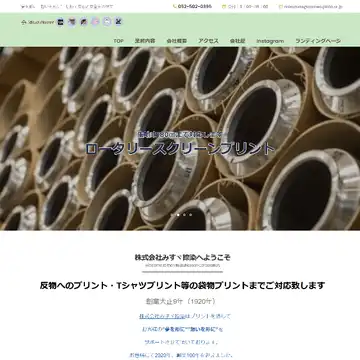The image size is (360, 360).
Task: Open the Instagram menu item
Action: pyautogui.click(x=270, y=41)
